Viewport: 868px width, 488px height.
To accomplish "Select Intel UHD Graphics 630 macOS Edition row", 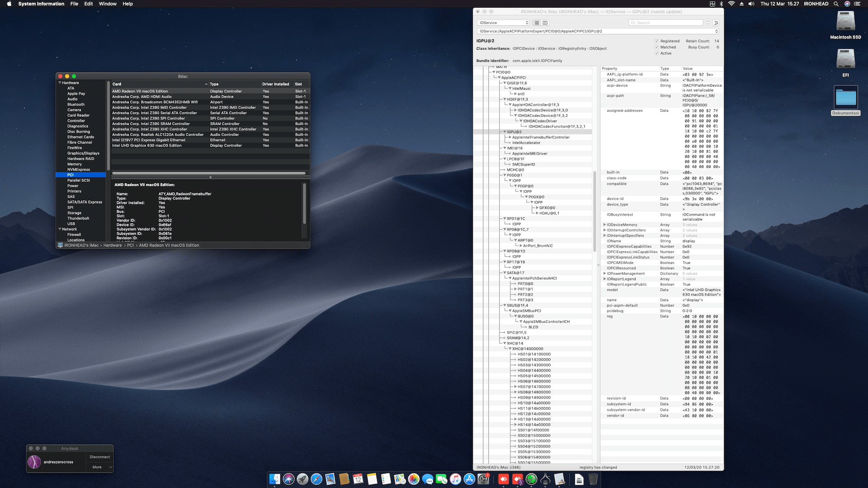I will [210, 145].
